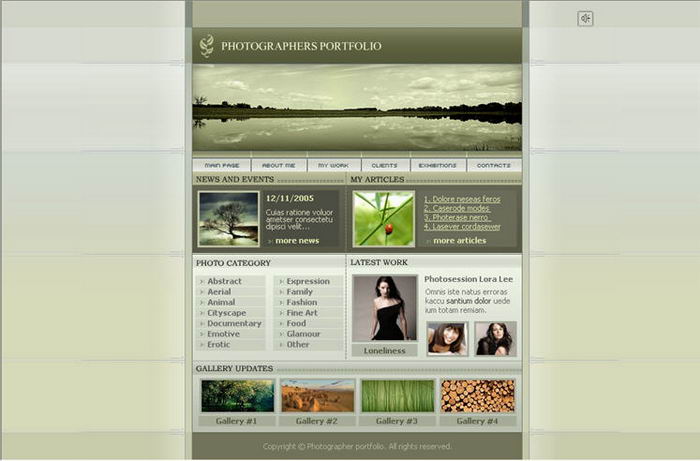Toggle the sound speaker icon
This screenshot has width=700, height=461.
[585, 18]
